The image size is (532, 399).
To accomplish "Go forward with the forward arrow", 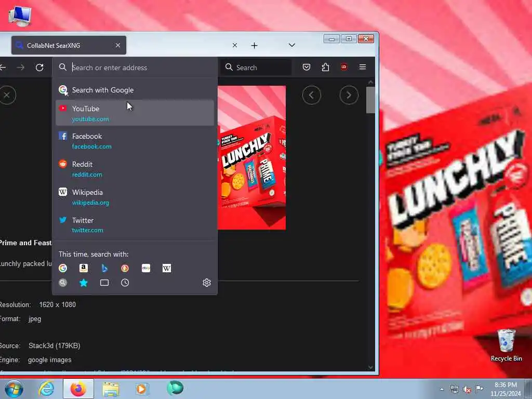I will [x=21, y=67].
